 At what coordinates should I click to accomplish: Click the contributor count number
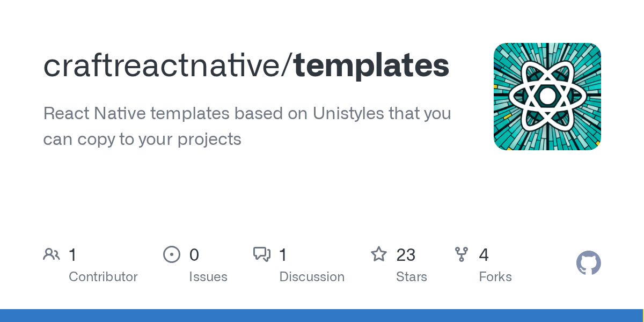pos(73,255)
